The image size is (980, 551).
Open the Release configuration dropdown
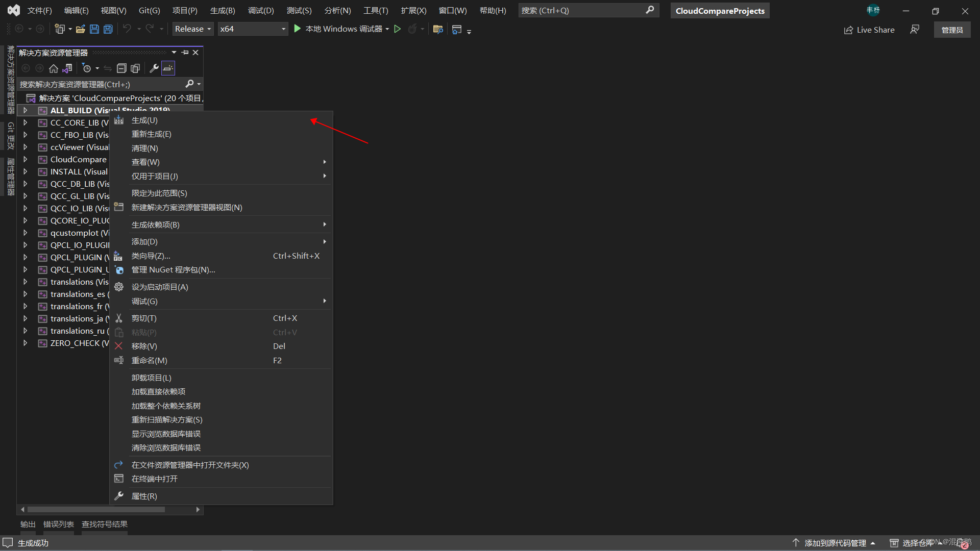pos(193,29)
